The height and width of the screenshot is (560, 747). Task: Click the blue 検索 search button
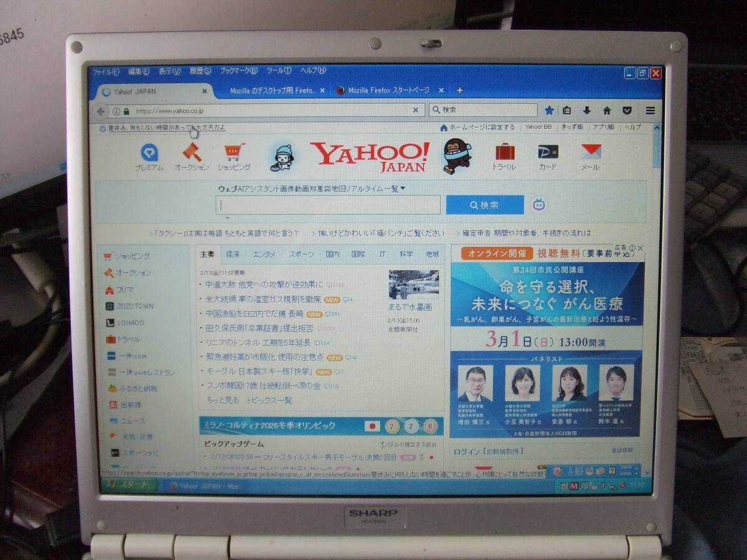point(485,205)
